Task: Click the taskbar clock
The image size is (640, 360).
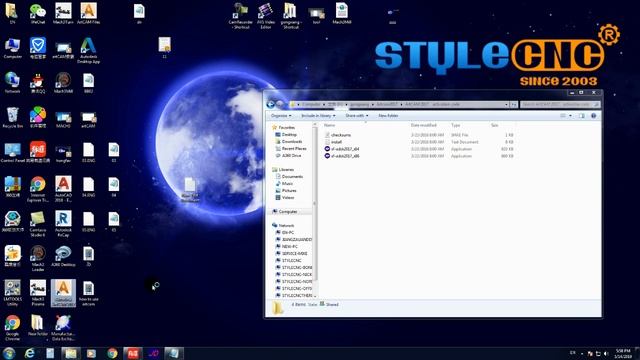Action: pyautogui.click(x=623, y=353)
